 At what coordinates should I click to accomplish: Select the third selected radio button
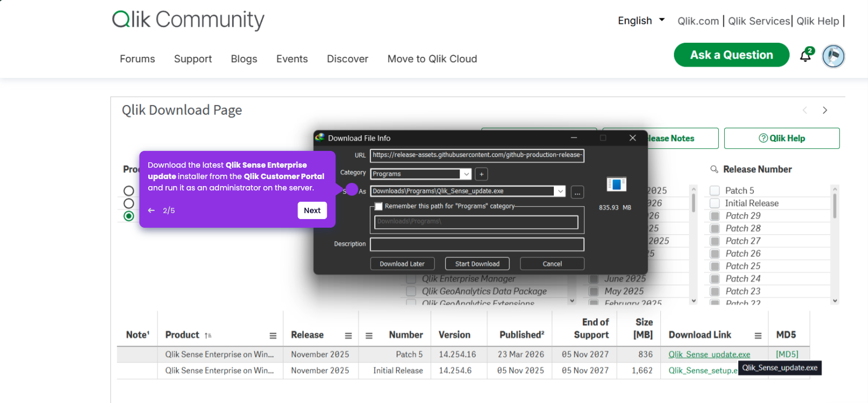[129, 216]
